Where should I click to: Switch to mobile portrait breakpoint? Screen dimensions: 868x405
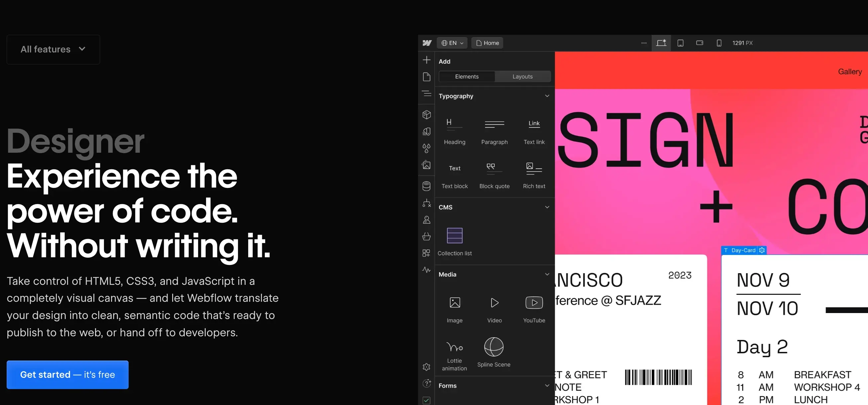click(719, 43)
